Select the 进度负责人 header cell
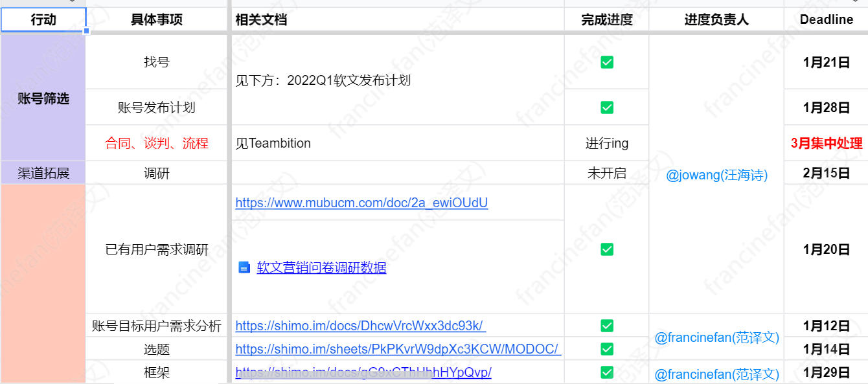The image size is (868, 384). point(716,19)
